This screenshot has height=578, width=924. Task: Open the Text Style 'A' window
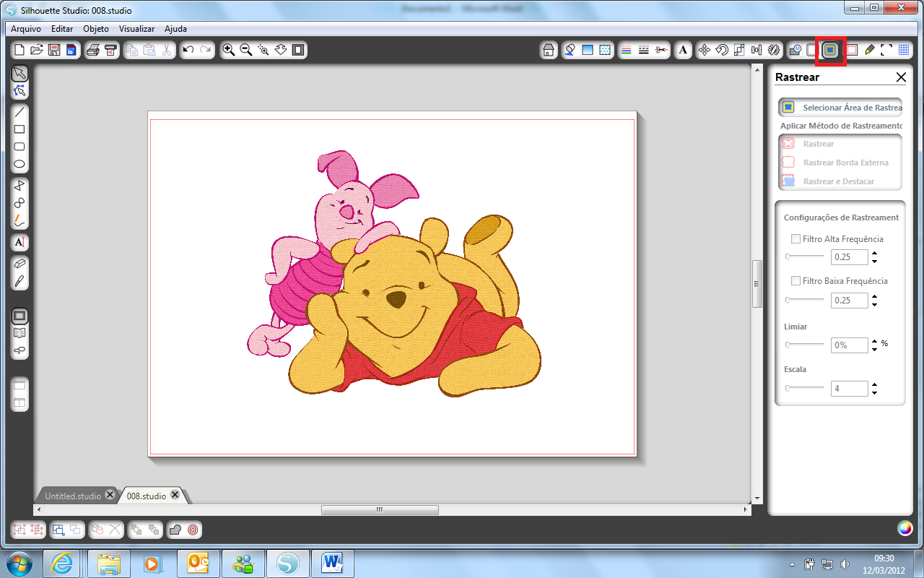[683, 50]
